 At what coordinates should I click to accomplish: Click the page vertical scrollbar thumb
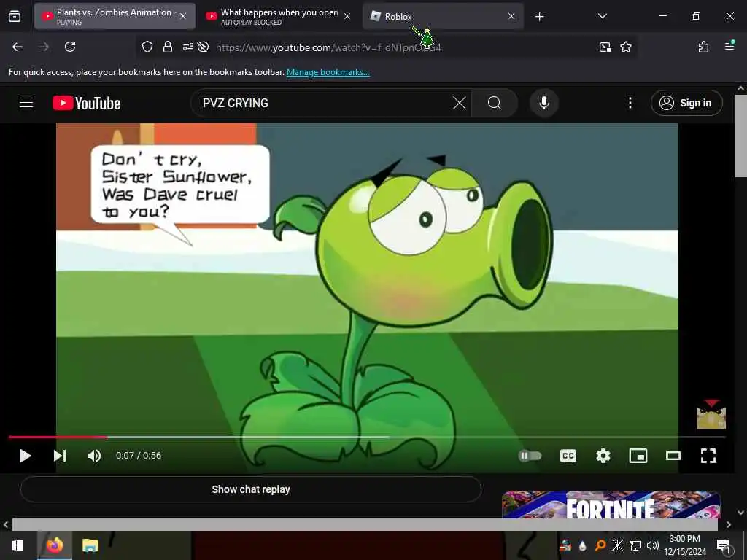pos(740,136)
